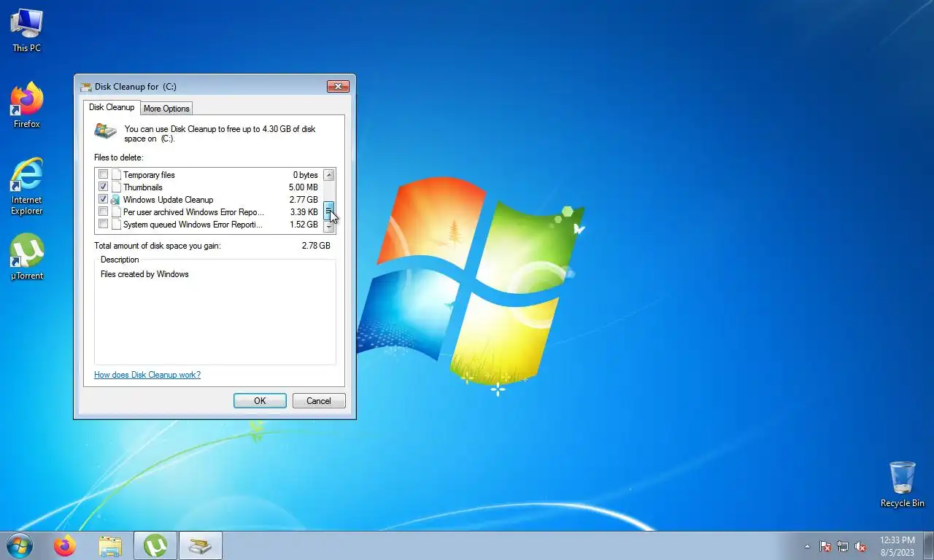
Task: Uncheck Windows Update Cleanup checkbox
Action: pos(103,200)
